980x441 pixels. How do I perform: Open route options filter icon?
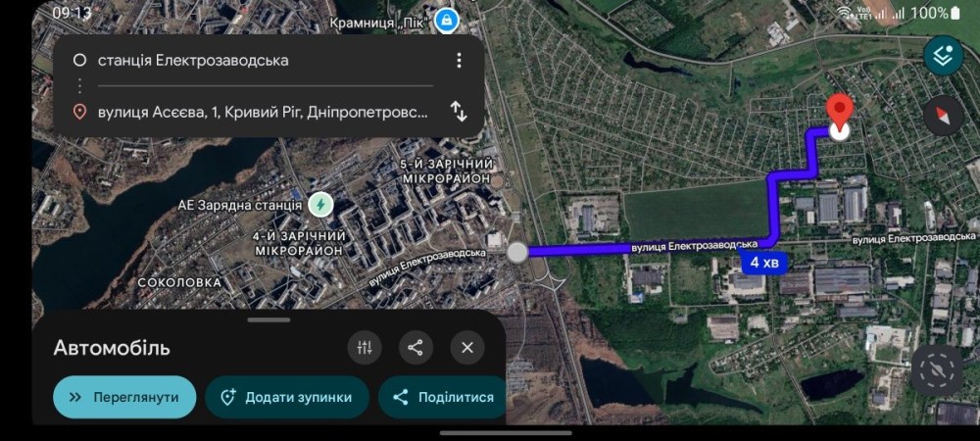(365, 347)
